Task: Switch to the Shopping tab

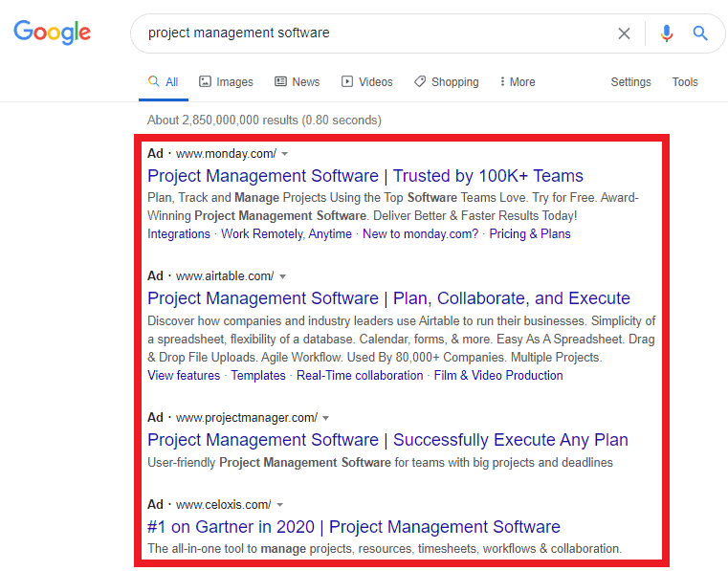Action: coord(447,82)
